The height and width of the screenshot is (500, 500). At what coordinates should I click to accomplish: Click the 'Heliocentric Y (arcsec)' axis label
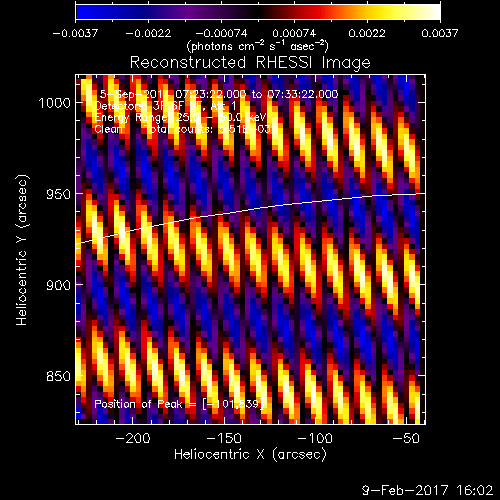pos(22,250)
